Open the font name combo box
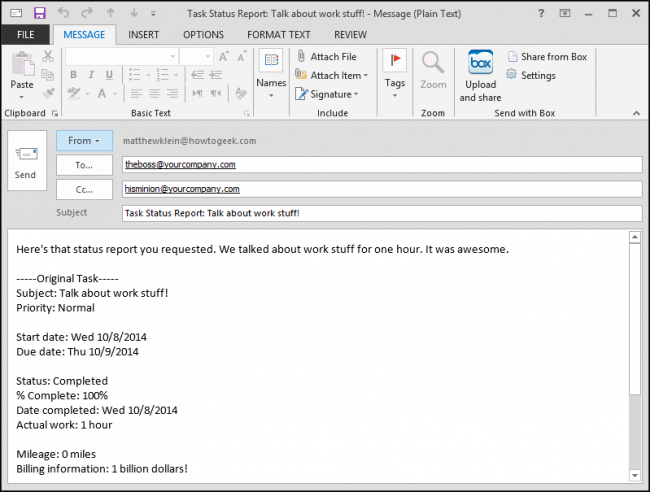The height and width of the screenshot is (492, 650). click(122, 56)
